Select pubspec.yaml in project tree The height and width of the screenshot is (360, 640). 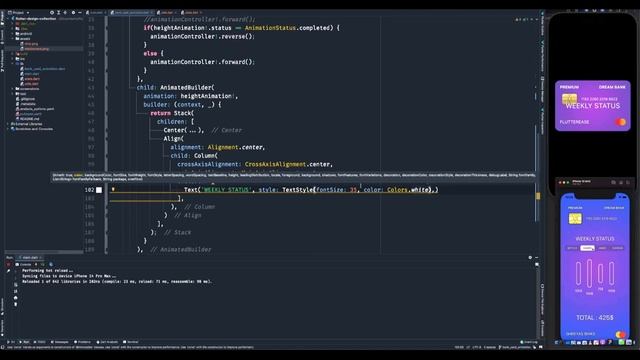[x=28, y=114]
